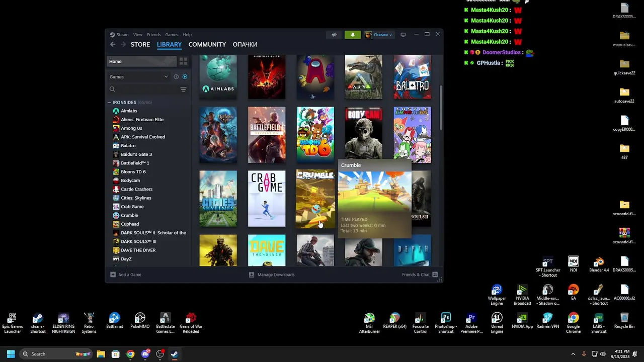This screenshot has height=362, width=644.
Task: Open Wallpaper Engine desktop icon
Action: point(497,295)
